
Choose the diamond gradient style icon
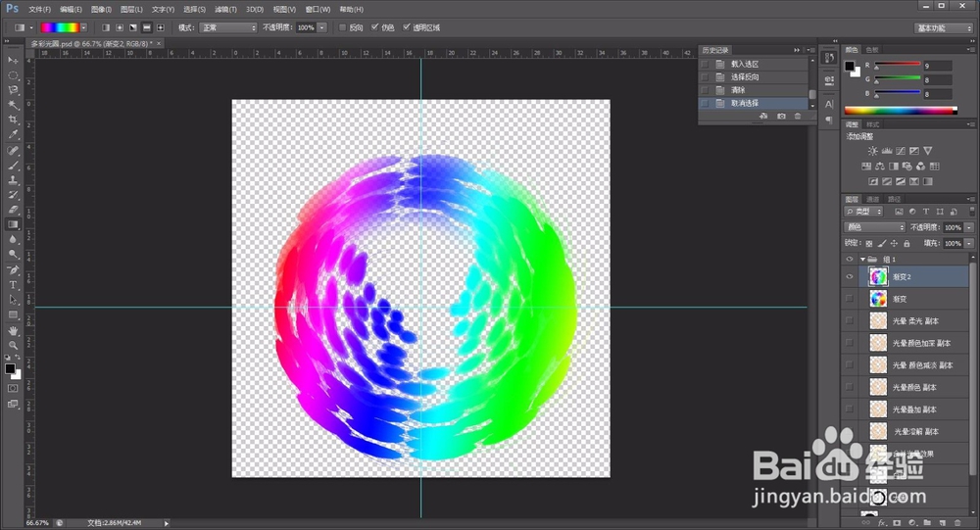pos(161,27)
